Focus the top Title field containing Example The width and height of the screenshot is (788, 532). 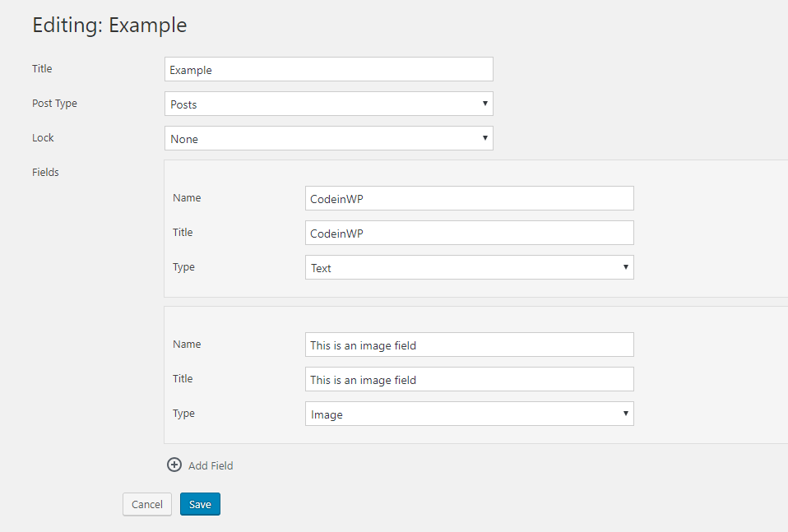(x=329, y=69)
